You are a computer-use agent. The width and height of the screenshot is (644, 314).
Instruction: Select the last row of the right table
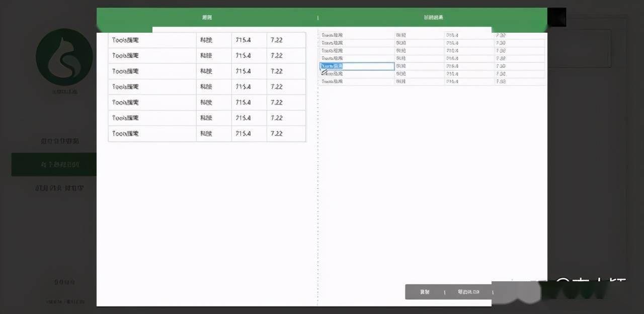tap(432, 81)
